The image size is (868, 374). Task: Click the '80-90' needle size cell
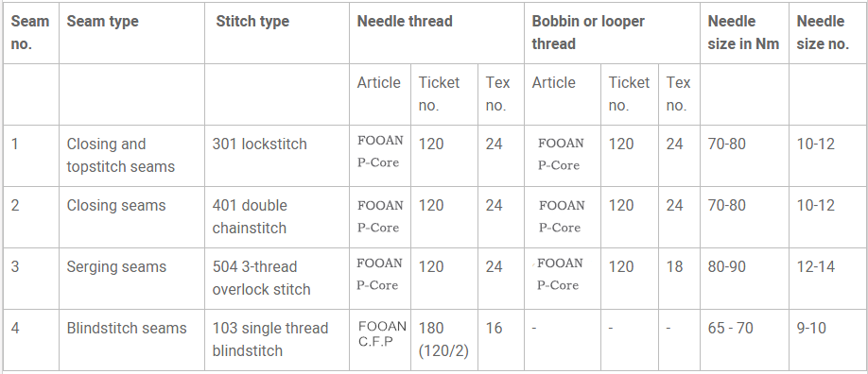coord(744,279)
